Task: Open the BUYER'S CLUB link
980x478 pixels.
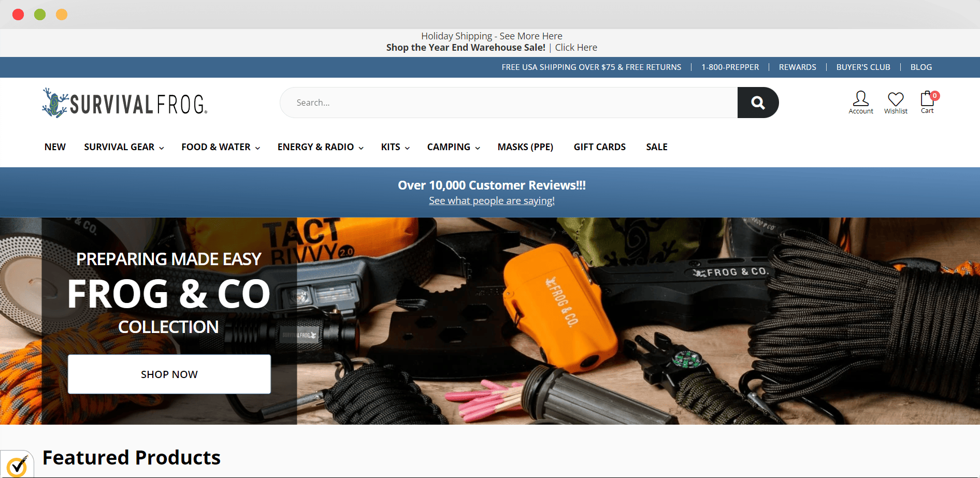Action: pos(863,67)
